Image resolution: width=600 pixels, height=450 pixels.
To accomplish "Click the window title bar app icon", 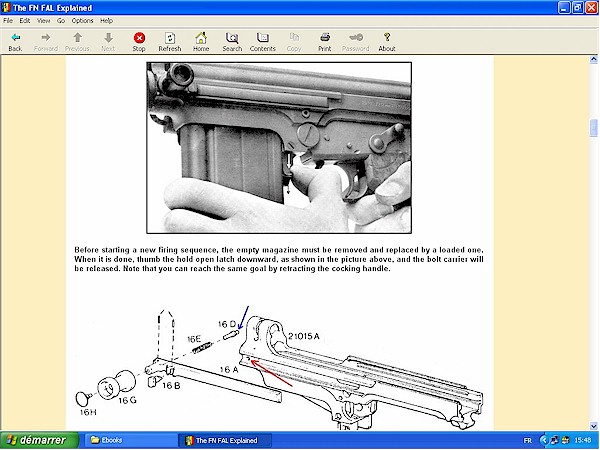I will pos(6,8).
